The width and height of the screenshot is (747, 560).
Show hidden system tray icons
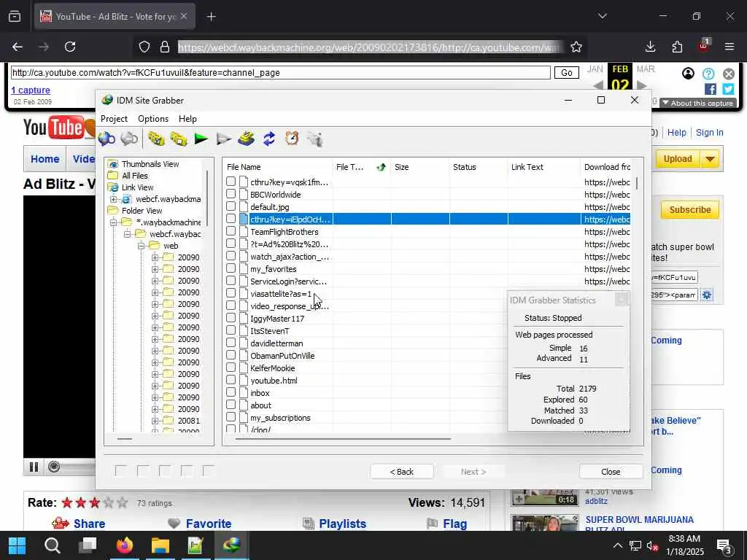[617, 545]
